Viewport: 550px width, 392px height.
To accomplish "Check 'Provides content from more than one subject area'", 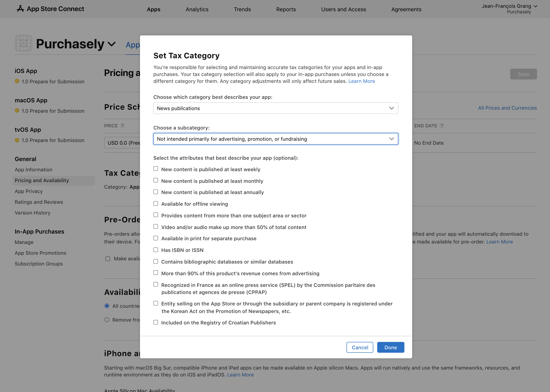I will point(156,215).
